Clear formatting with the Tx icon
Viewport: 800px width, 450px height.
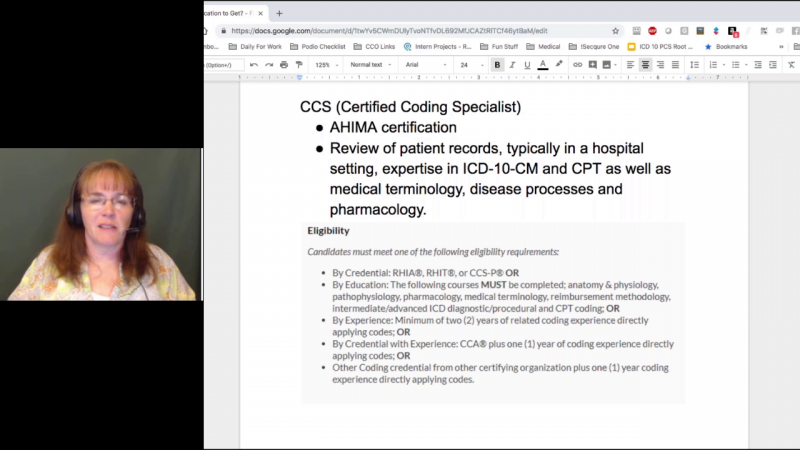[791, 65]
